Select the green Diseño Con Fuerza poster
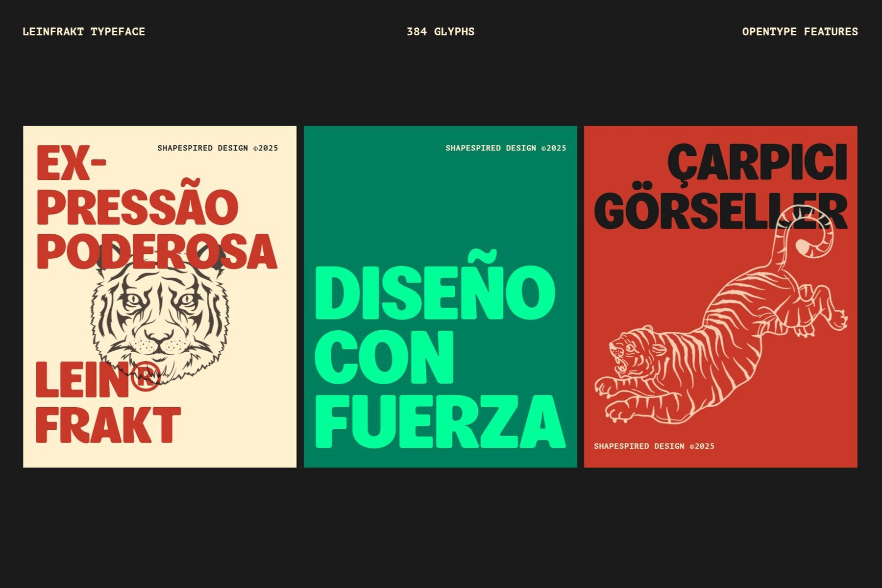This screenshot has width=882, height=588. point(441,296)
